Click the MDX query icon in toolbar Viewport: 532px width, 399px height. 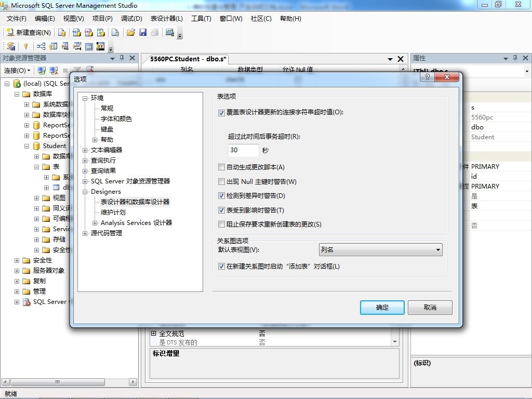(77, 32)
